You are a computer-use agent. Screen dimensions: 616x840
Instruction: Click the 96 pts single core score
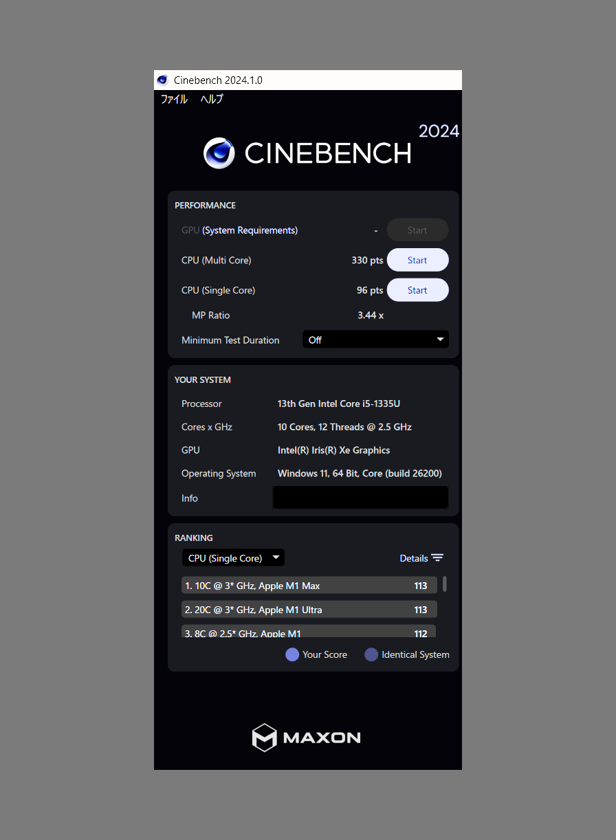(370, 290)
